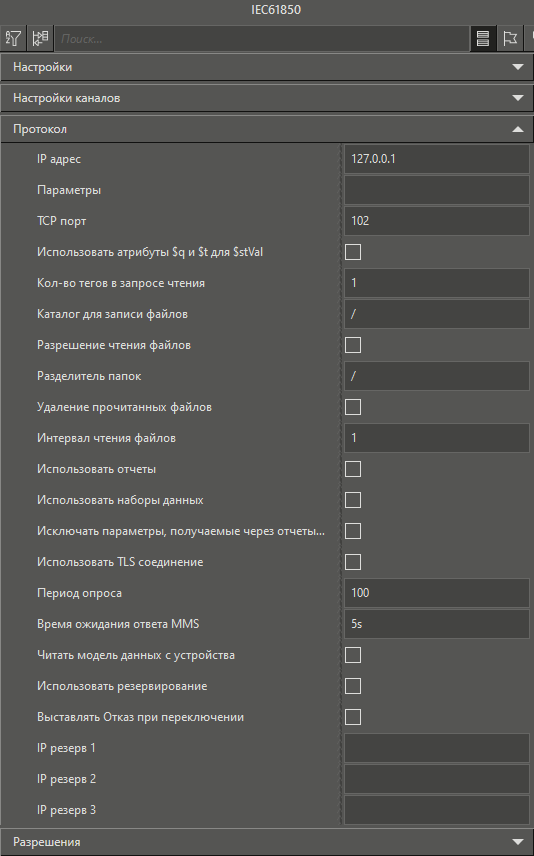The width and height of the screenshot is (534, 856).
Task: Select the Период опроса label
Action: point(79,593)
